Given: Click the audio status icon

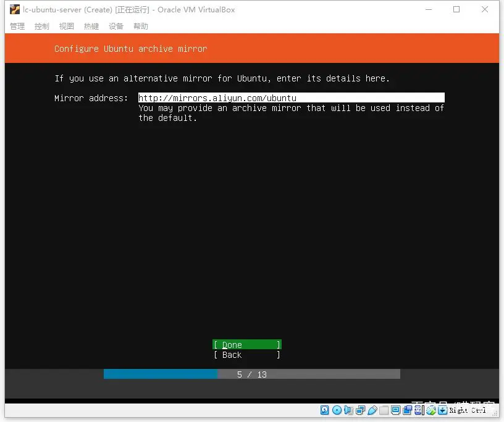Looking at the screenshot, I should tap(349, 410).
